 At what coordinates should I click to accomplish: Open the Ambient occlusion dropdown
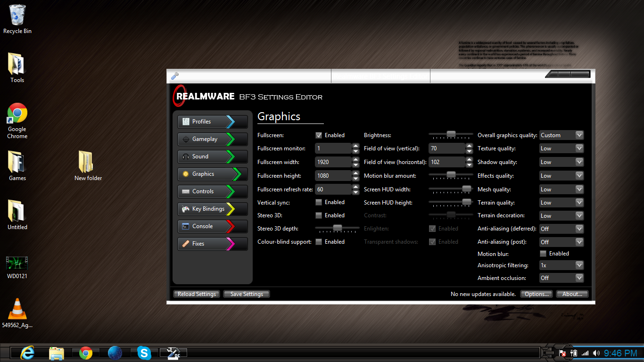coord(561,278)
